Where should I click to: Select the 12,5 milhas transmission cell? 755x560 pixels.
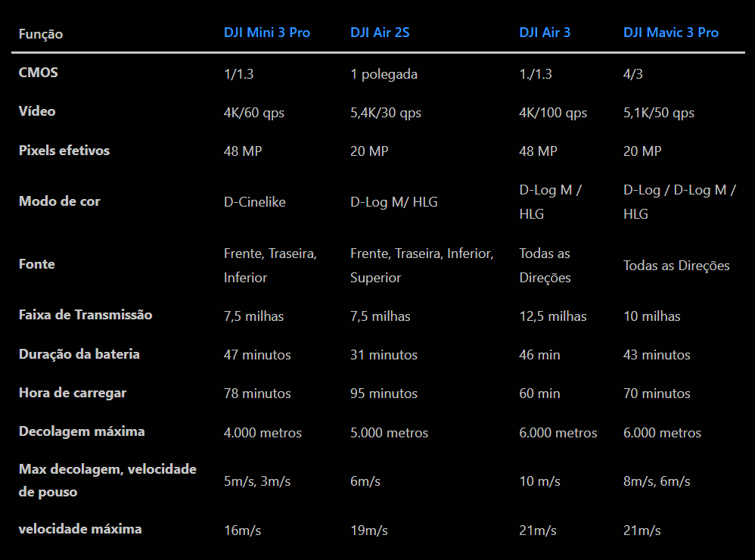(553, 316)
